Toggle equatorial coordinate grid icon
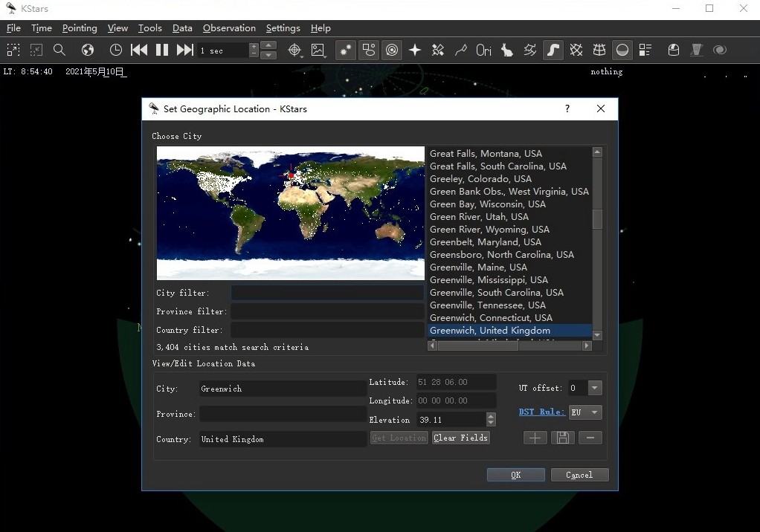The width and height of the screenshot is (760, 532). [576, 50]
